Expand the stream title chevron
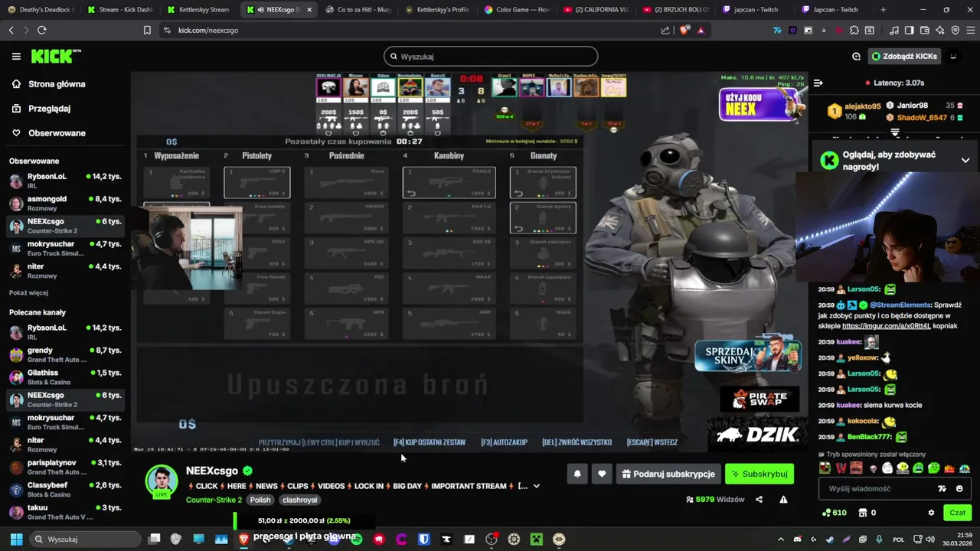Viewport: 980px width, 551px height. point(536,486)
